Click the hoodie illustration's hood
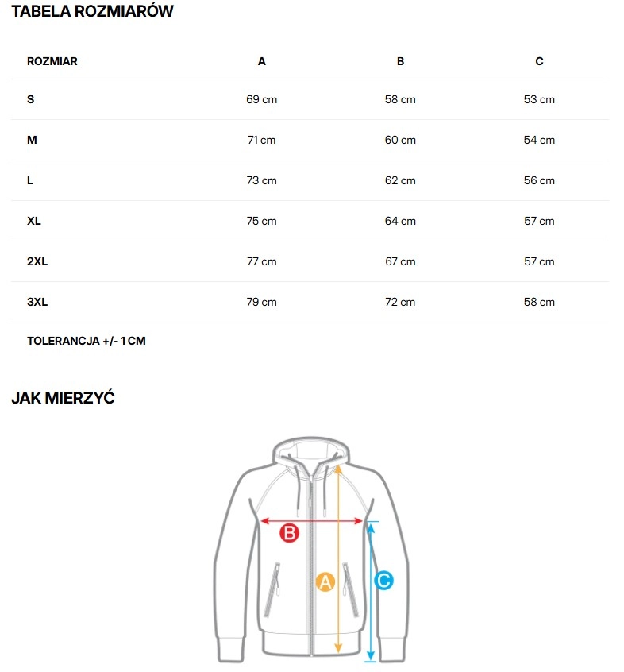 click(x=311, y=450)
